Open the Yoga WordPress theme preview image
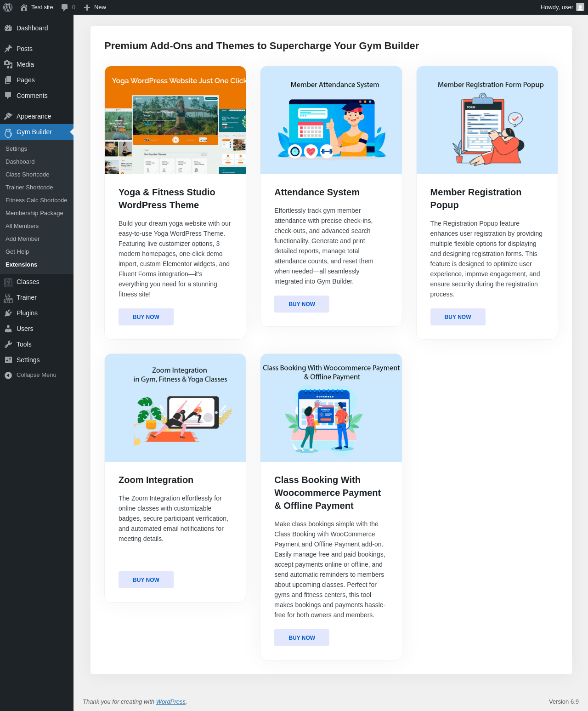 (175, 120)
